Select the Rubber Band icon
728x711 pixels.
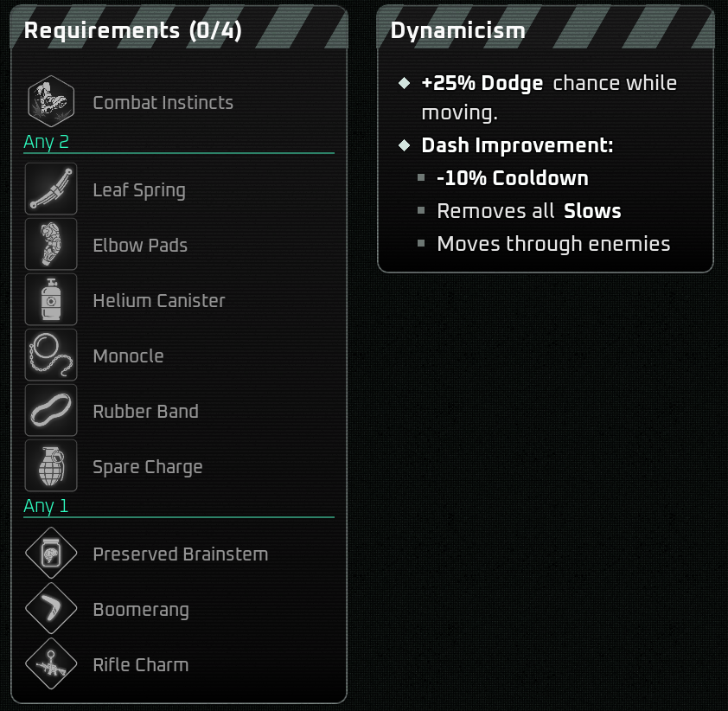51,411
